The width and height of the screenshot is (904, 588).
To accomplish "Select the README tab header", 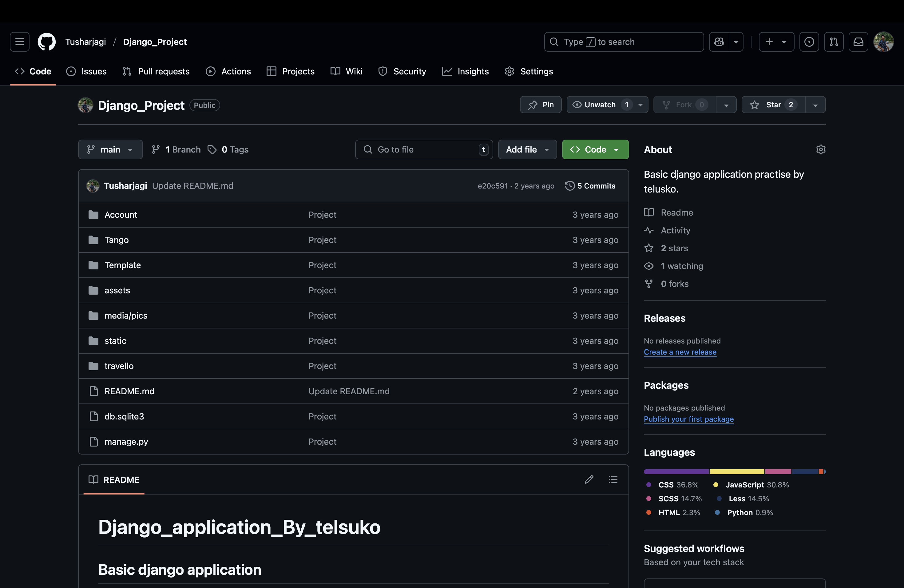I will point(114,480).
